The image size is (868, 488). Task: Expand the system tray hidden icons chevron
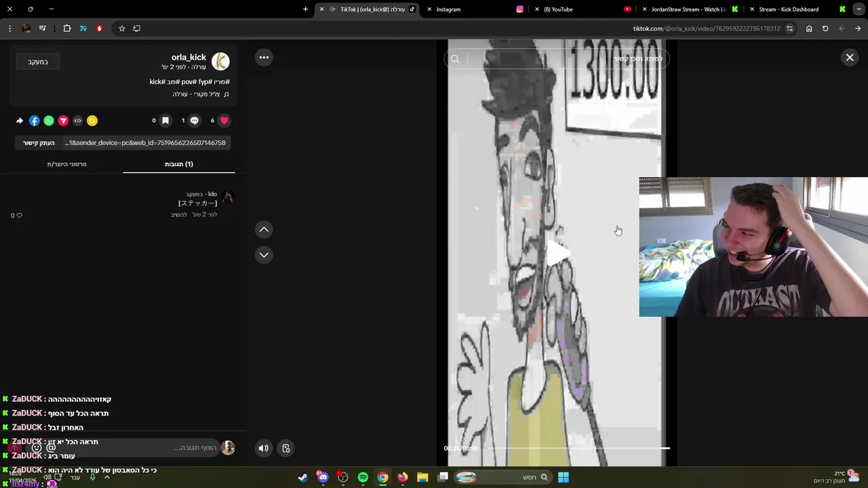point(106,477)
